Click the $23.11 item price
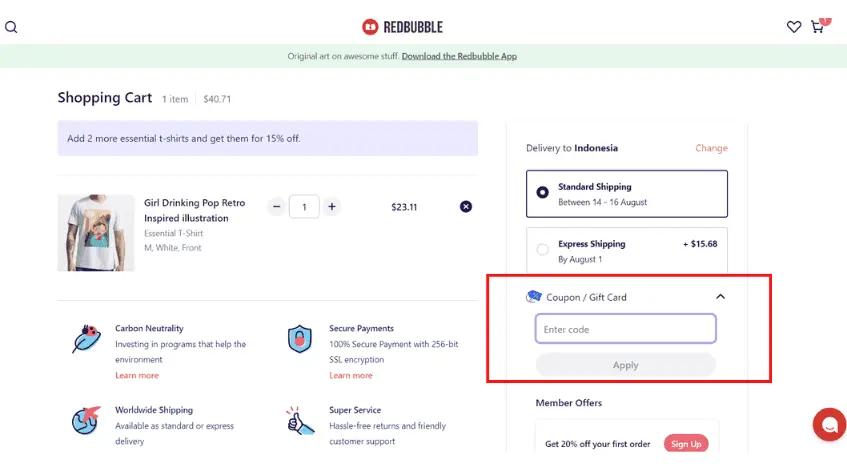 [404, 207]
